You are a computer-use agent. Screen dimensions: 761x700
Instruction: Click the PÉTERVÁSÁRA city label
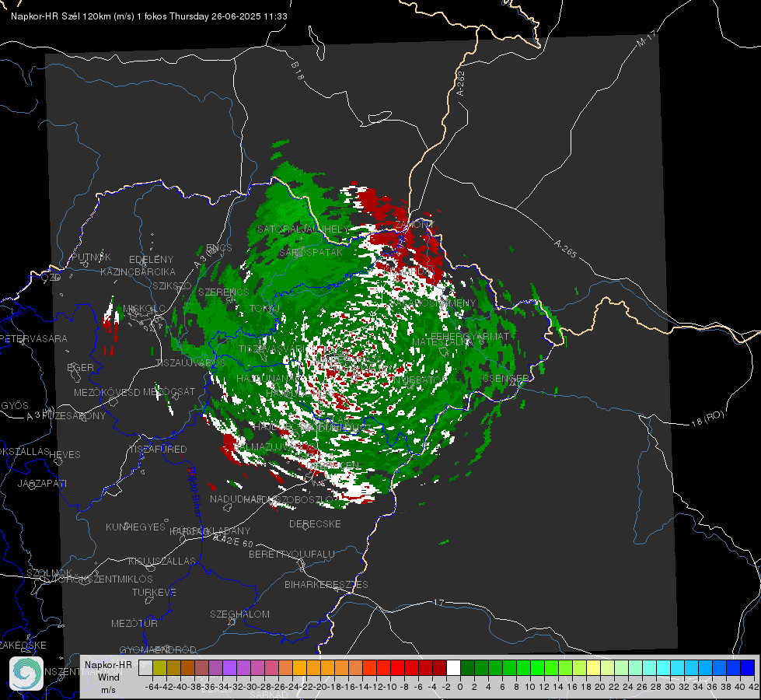pyautogui.click(x=34, y=339)
